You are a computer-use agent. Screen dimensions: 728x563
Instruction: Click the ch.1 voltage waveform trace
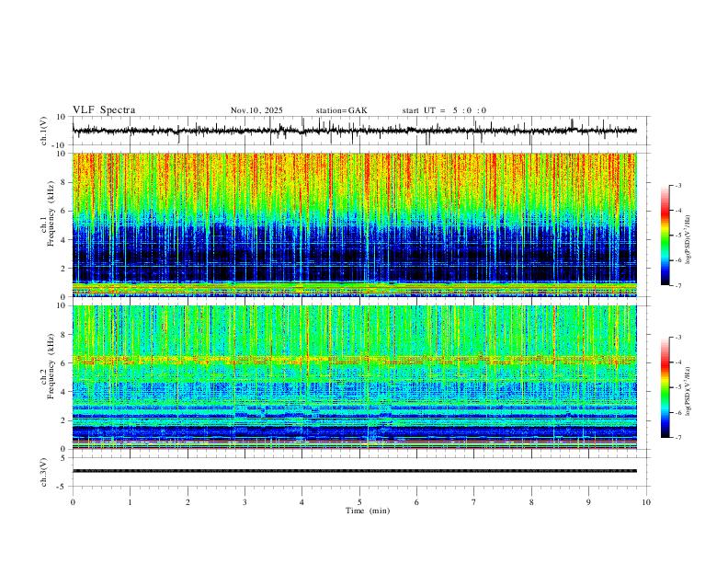coord(354,131)
